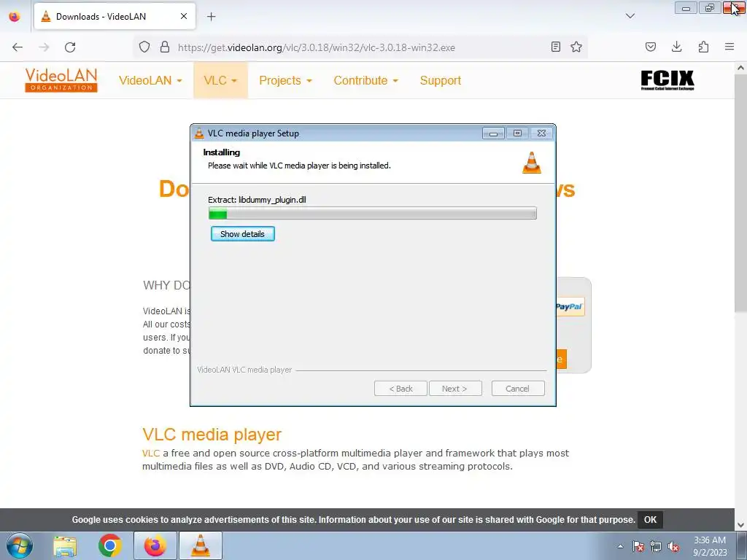747x560 pixels.
Task: Dismiss cookie notice with OK button
Action: click(650, 519)
